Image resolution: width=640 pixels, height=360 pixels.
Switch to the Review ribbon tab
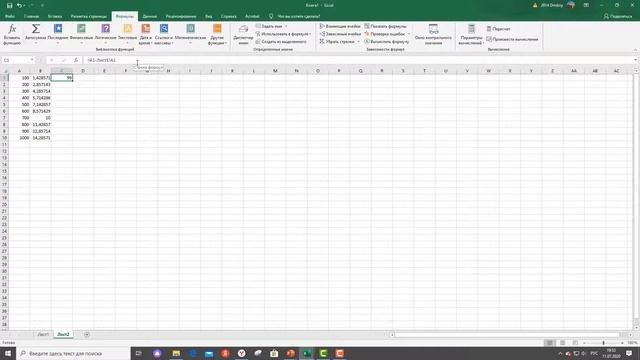click(181, 16)
